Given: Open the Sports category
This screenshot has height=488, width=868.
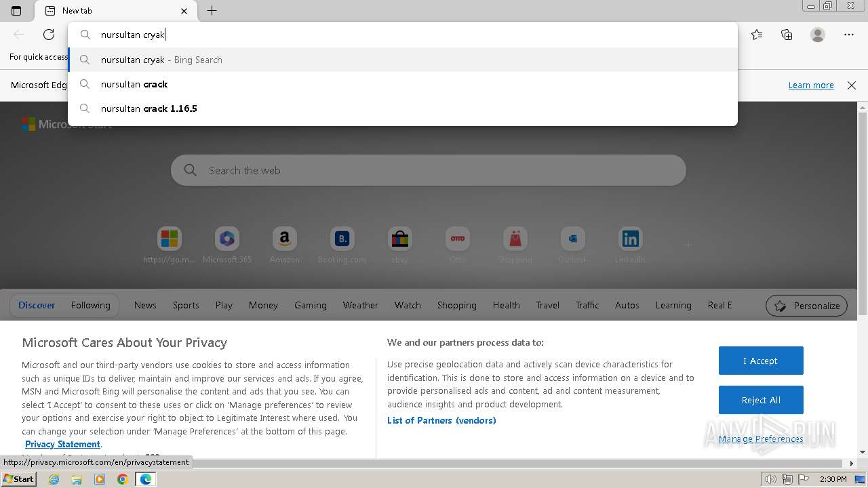Looking at the screenshot, I should [x=186, y=305].
